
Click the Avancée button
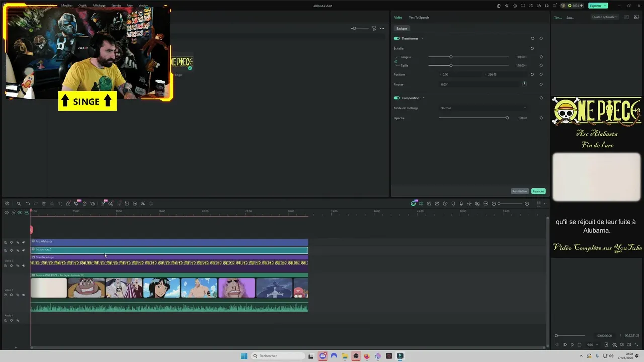pos(538,191)
